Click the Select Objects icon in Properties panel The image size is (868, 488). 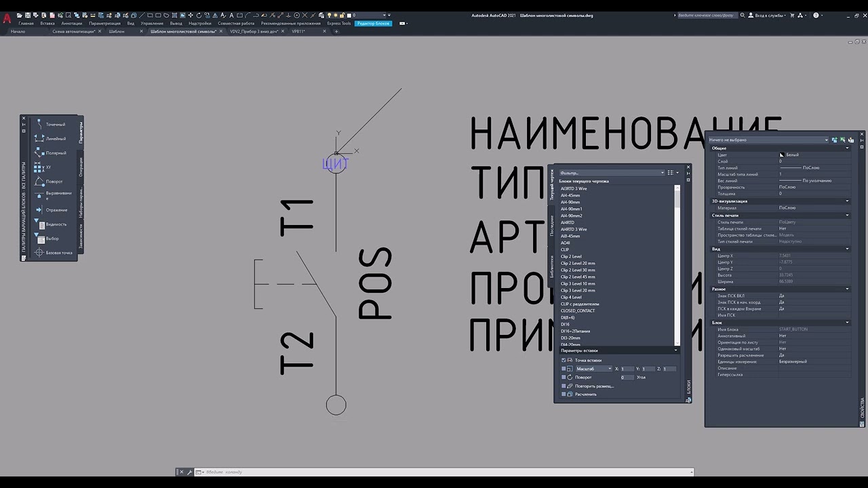pyautogui.click(x=842, y=140)
